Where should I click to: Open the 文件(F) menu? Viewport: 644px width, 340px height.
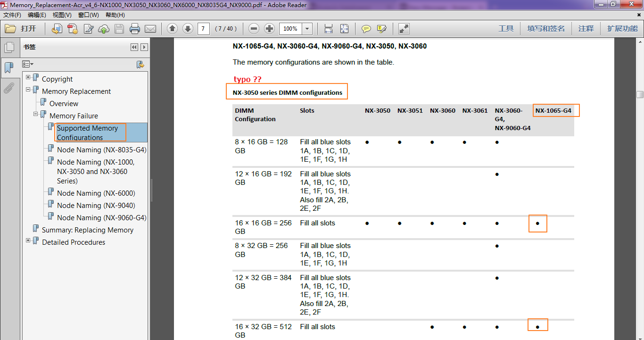pos(12,15)
